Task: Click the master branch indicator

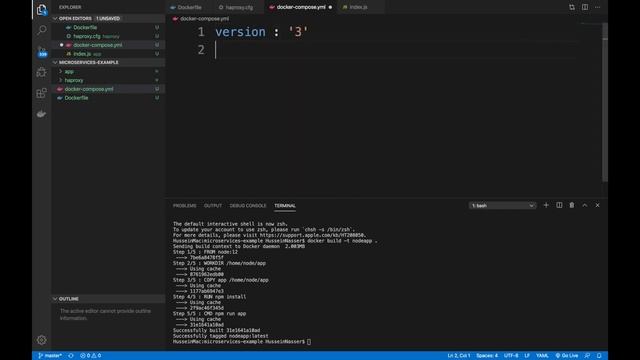Action: [x=50, y=356]
